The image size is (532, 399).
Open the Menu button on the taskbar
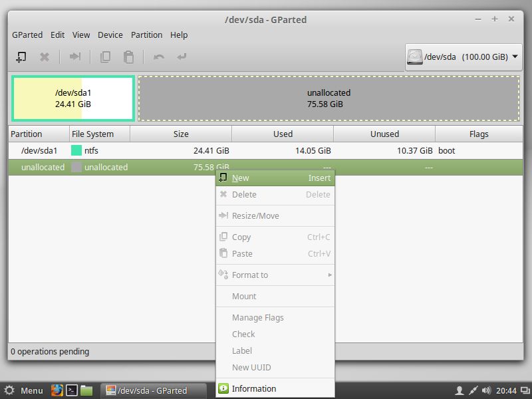point(24,390)
